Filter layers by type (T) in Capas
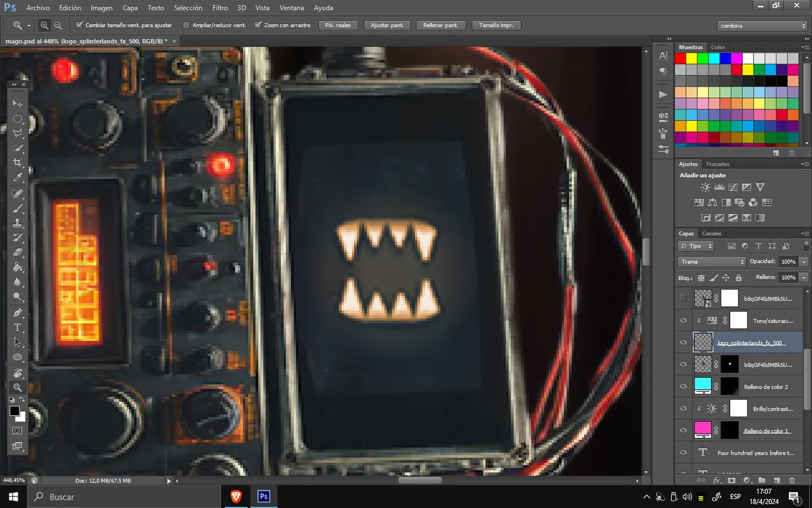This screenshot has width=812, height=508. [x=758, y=246]
